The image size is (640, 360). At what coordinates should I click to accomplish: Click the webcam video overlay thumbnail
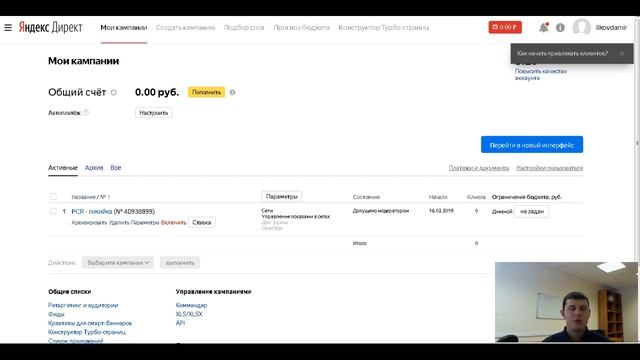[566, 302]
